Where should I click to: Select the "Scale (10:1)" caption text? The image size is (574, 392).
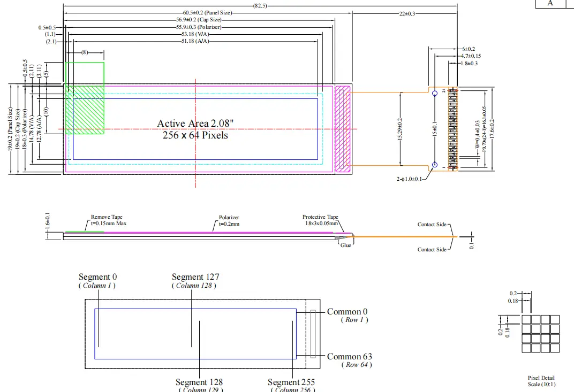[541, 385]
